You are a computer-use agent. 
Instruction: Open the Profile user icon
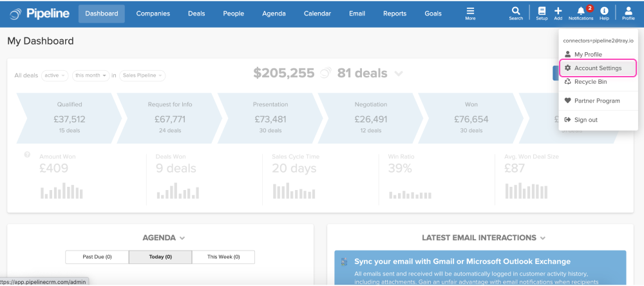tap(628, 12)
